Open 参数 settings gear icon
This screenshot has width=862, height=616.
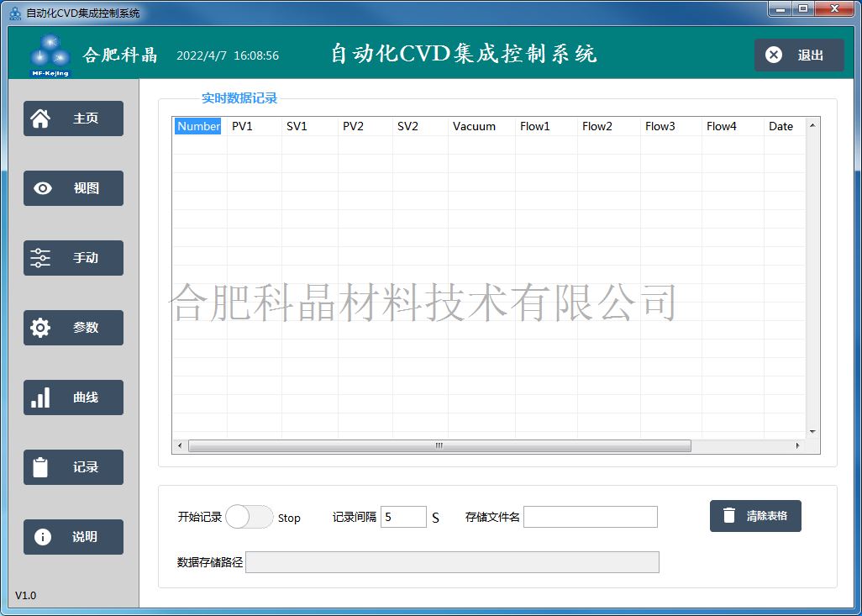tap(40, 328)
